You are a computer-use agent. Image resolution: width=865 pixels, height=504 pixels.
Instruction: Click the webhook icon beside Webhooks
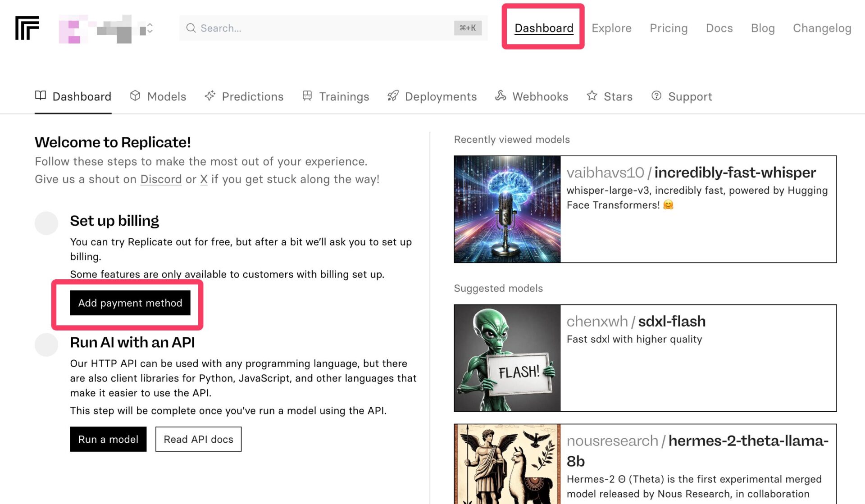(501, 95)
